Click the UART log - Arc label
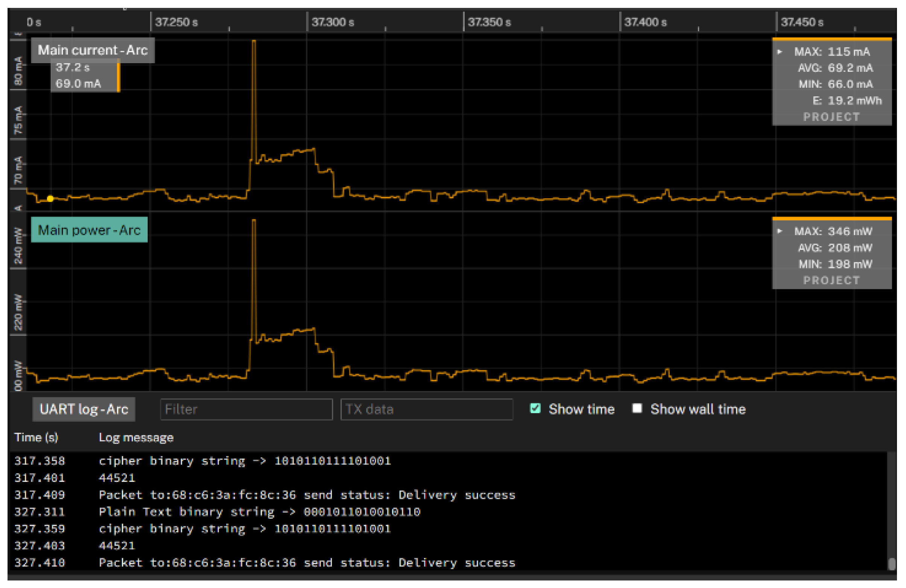Screen dimensions: 906x588 (x=84, y=410)
